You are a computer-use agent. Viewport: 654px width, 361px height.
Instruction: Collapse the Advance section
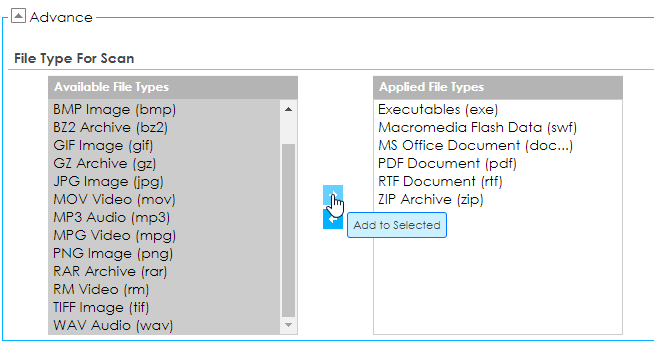pos(18,16)
